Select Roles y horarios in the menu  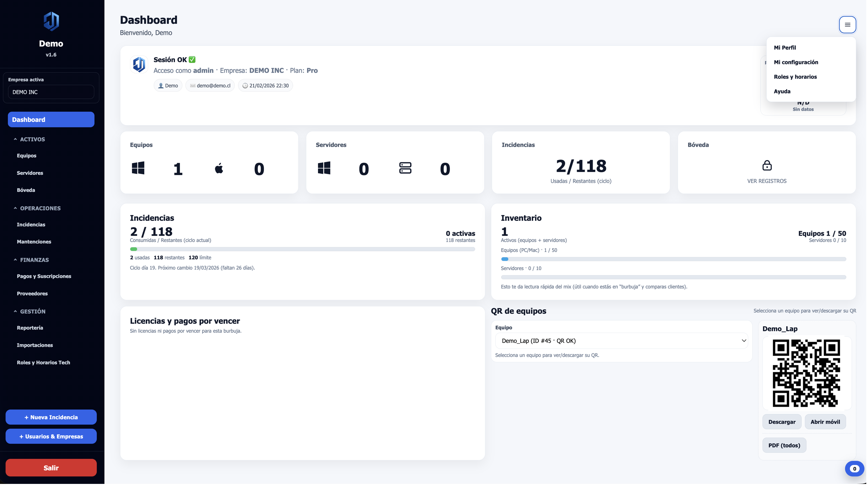(795, 76)
